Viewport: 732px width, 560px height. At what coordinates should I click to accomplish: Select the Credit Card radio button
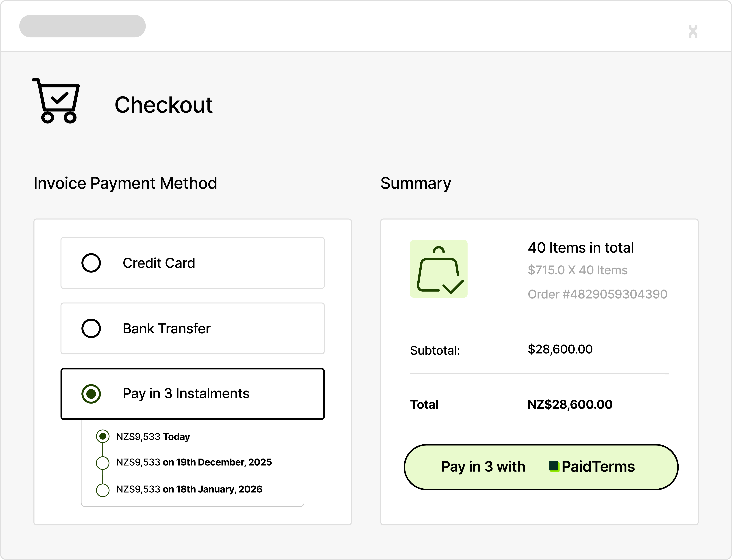coord(91,263)
